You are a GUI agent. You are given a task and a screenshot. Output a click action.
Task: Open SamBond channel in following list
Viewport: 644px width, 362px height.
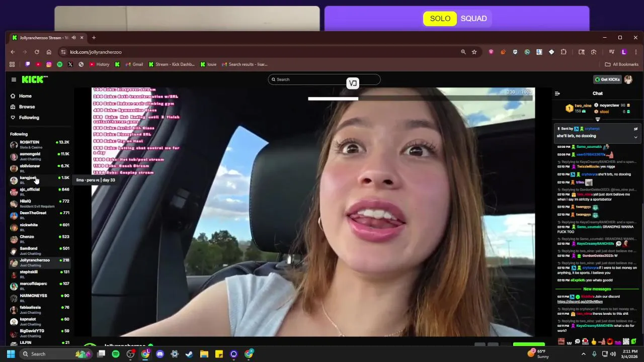[x=40, y=251]
